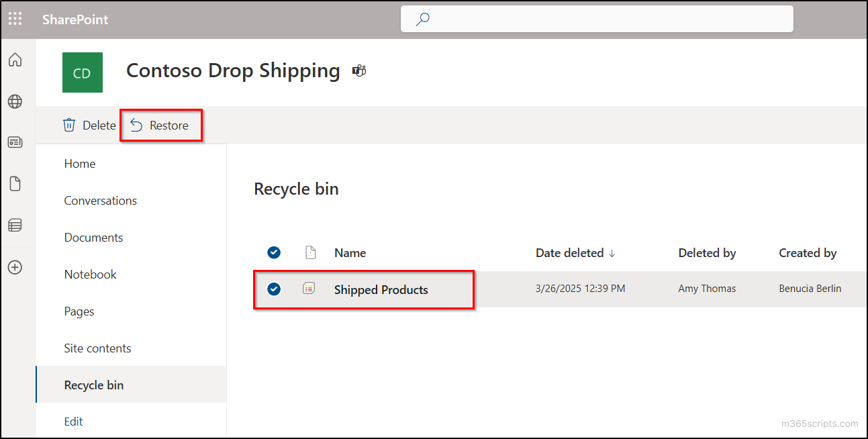The image size is (868, 439).
Task: Sort by the Deleted by column
Action: pos(707,252)
